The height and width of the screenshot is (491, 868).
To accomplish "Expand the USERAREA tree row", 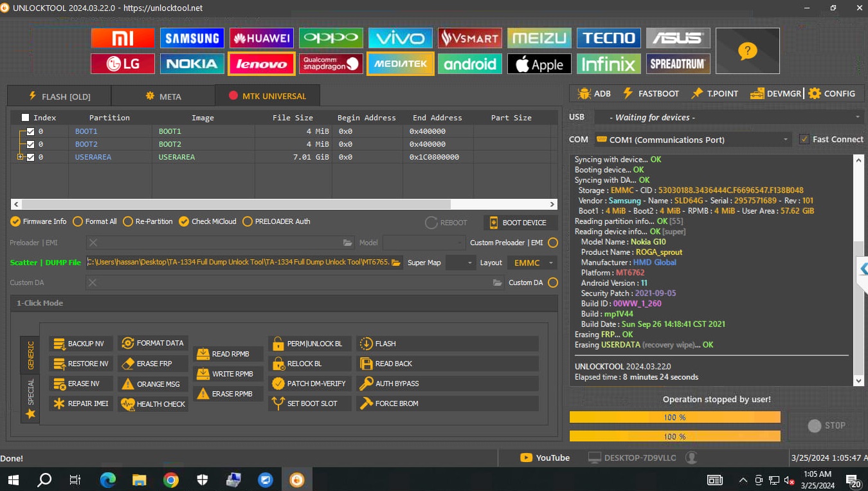I will (x=21, y=157).
